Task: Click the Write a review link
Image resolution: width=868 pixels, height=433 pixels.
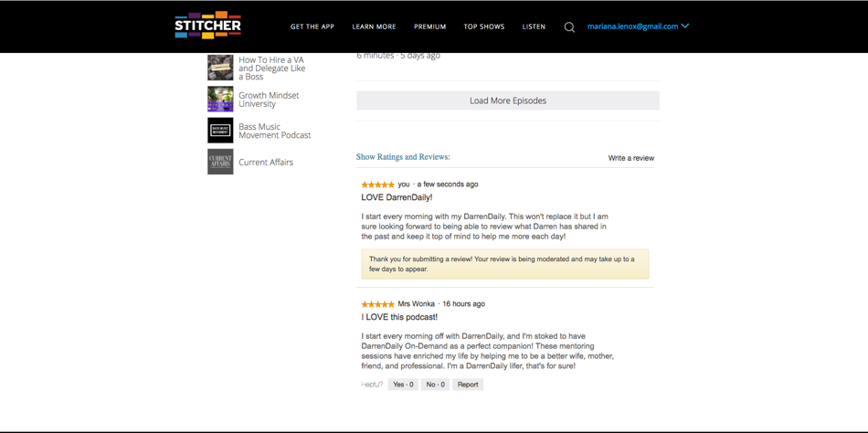Action: pyautogui.click(x=631, y=158)
